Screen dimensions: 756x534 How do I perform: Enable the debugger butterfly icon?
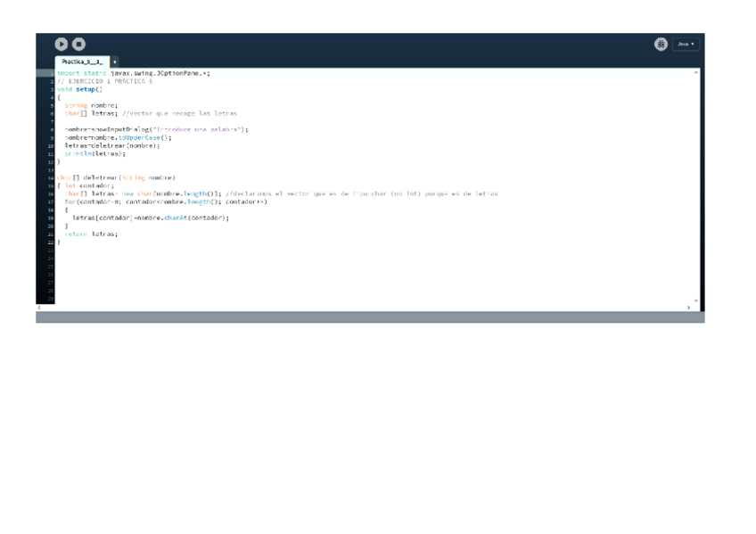661,44
